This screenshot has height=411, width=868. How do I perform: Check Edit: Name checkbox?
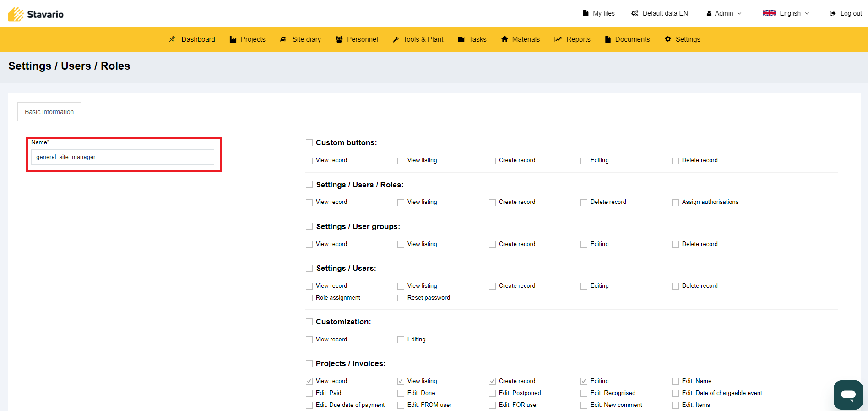[x=675, y=382]
